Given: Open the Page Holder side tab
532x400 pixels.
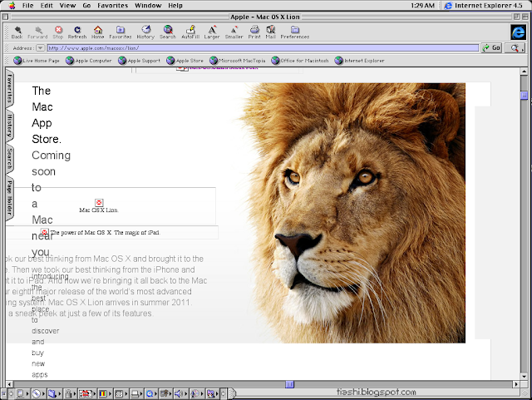Looking at the screenshot, I should pyautogui.click(x=9, y=198).
